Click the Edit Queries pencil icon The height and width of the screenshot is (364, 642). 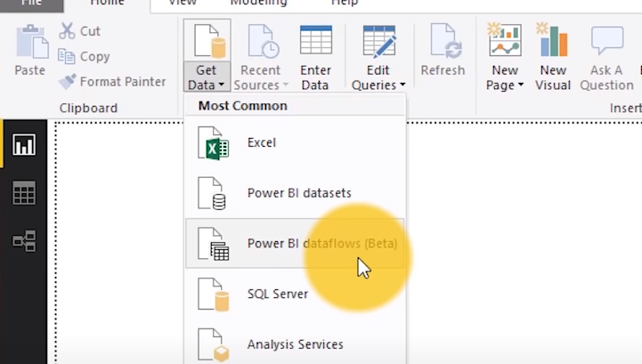coord(379,41)
